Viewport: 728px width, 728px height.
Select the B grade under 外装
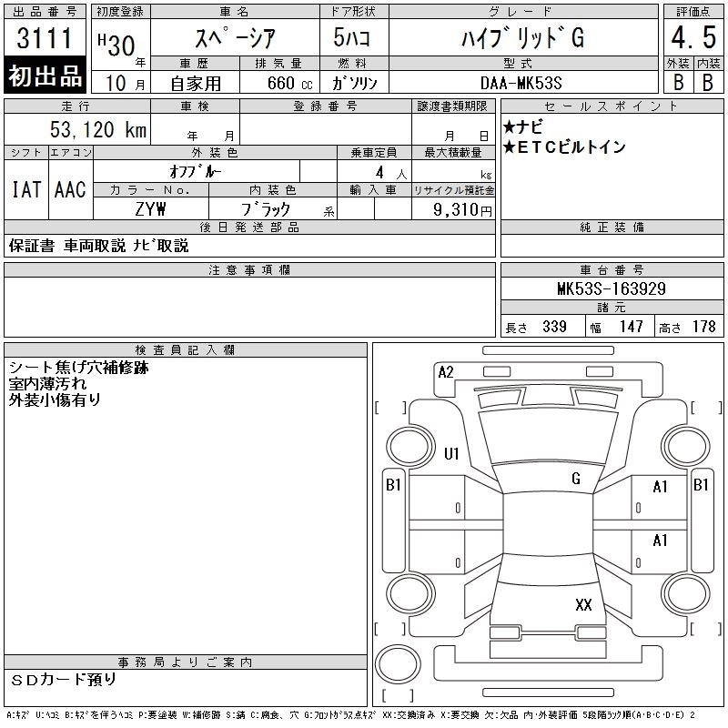[678, 83]
